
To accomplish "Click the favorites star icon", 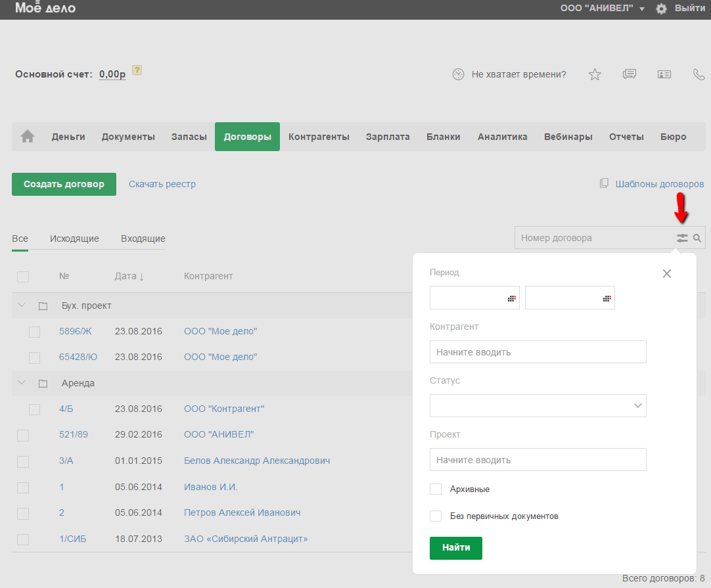I will click(595, 74).
